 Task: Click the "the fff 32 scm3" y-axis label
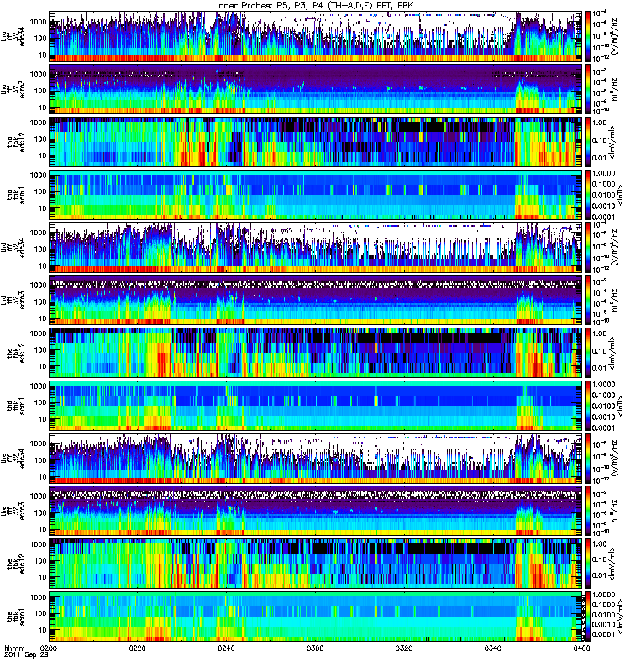[x=13, y=512]
